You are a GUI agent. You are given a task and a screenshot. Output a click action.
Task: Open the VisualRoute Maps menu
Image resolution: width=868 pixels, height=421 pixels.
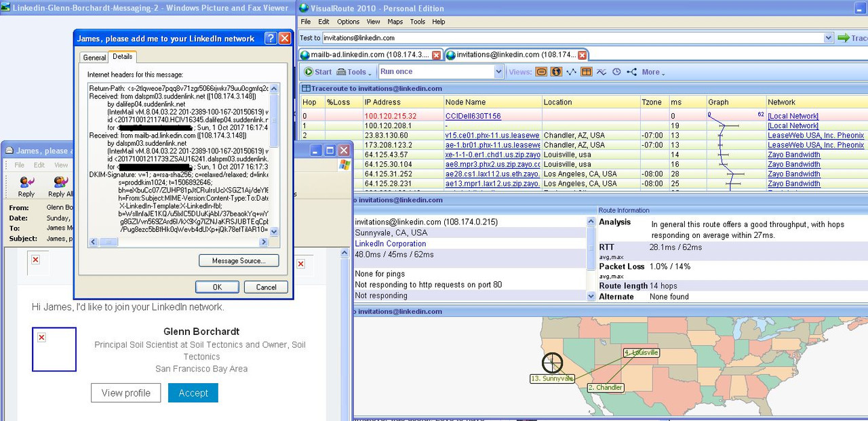395,22
